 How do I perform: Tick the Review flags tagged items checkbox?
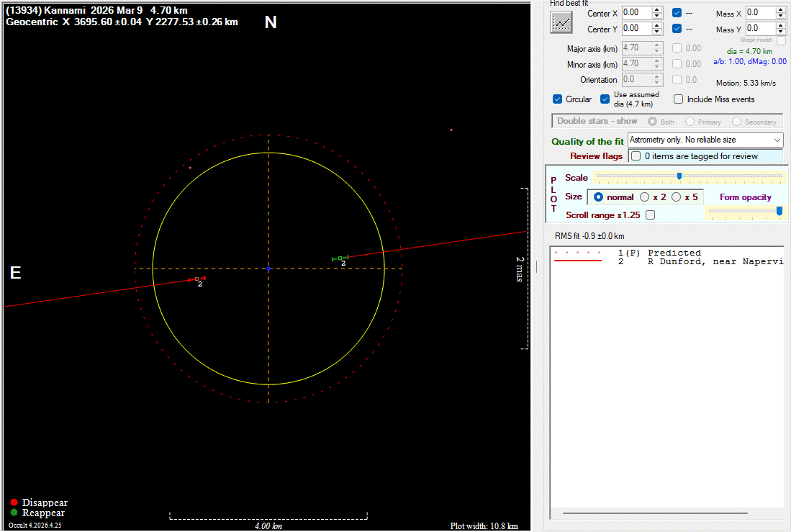(x=636, y=156)
